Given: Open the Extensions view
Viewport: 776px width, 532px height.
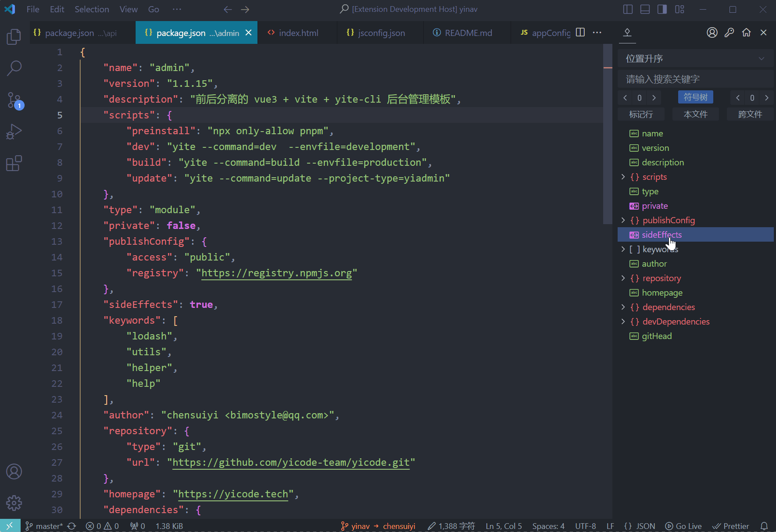Looking at the screenshot, I should (x=14, y=164).
